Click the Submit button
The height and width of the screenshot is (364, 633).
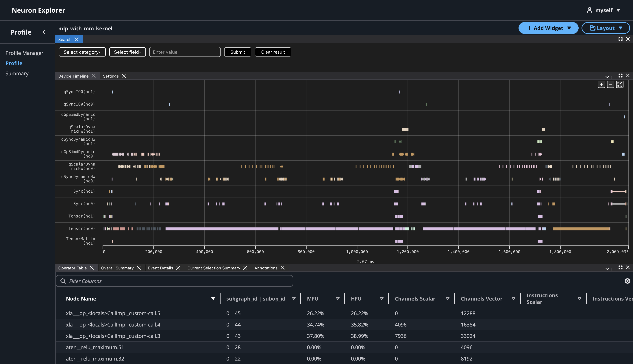coord(238,52)
